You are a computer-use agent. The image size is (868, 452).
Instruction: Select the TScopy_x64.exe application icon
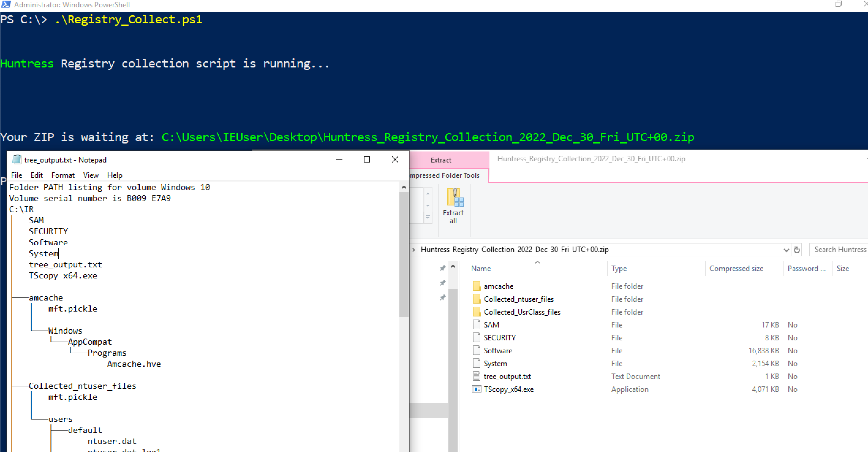(477, 389)
